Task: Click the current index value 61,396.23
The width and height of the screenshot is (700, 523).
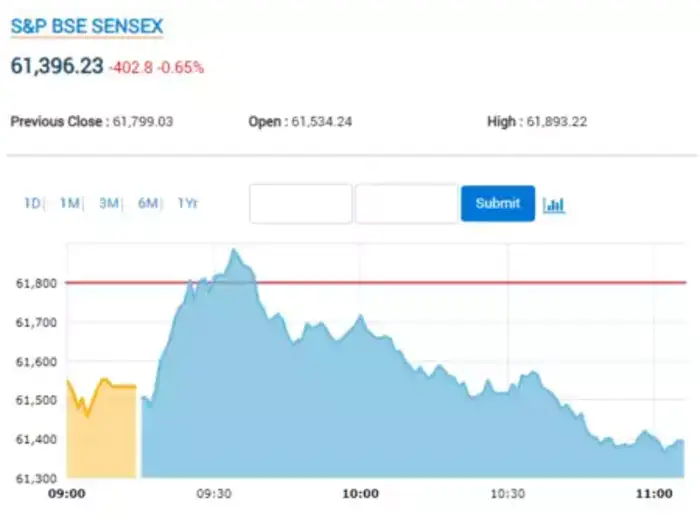Action: tap(57, 66)
